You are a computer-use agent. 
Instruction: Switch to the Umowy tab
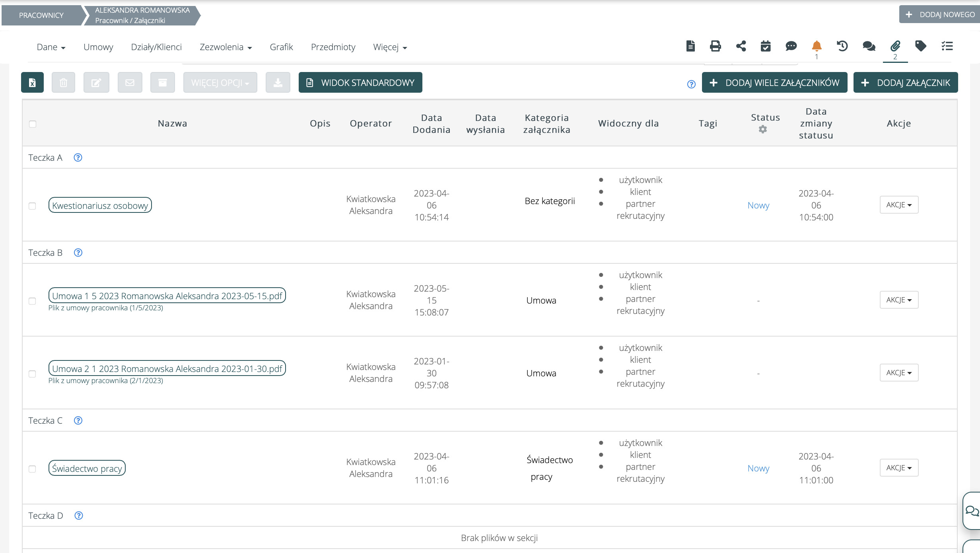point(98,47)
